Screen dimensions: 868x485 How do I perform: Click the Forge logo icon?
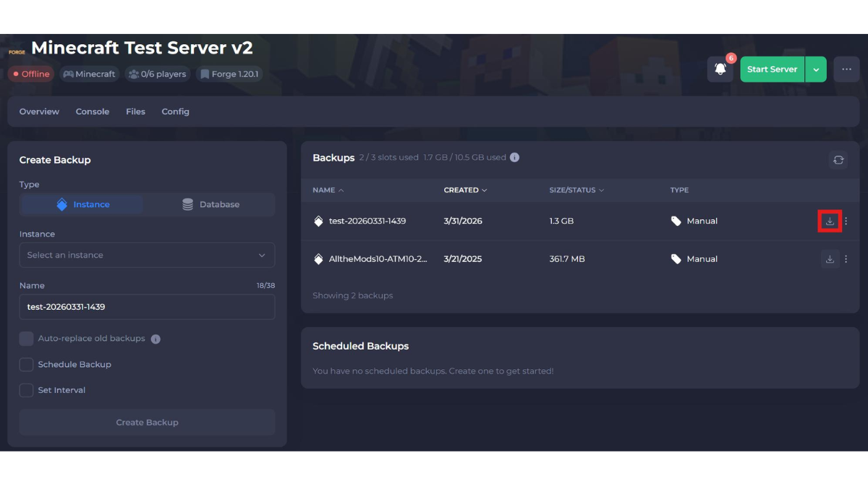(17, 52)
